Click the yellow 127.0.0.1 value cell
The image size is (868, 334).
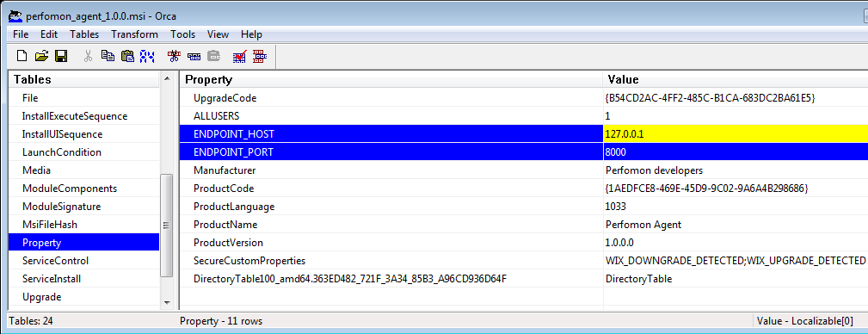[736, 134]
